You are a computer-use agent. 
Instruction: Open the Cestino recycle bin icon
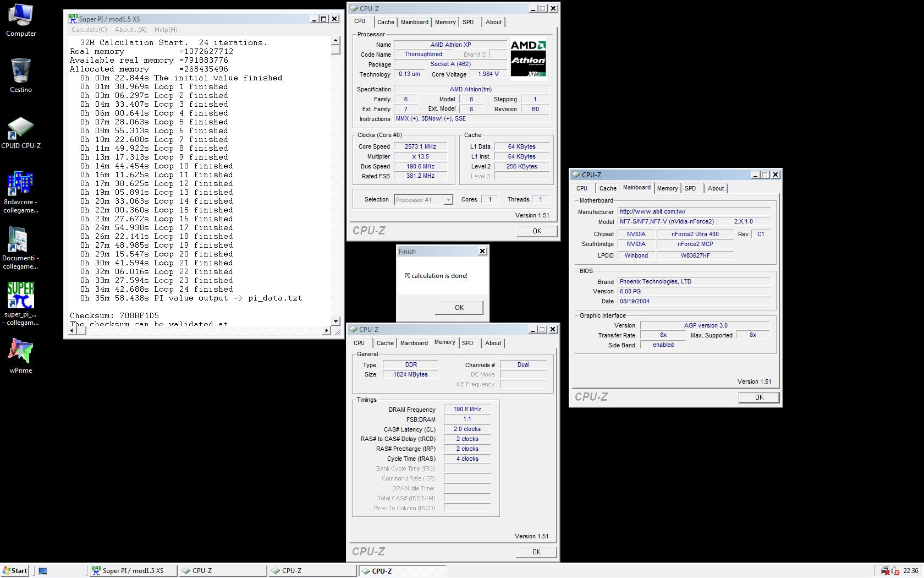21,76
